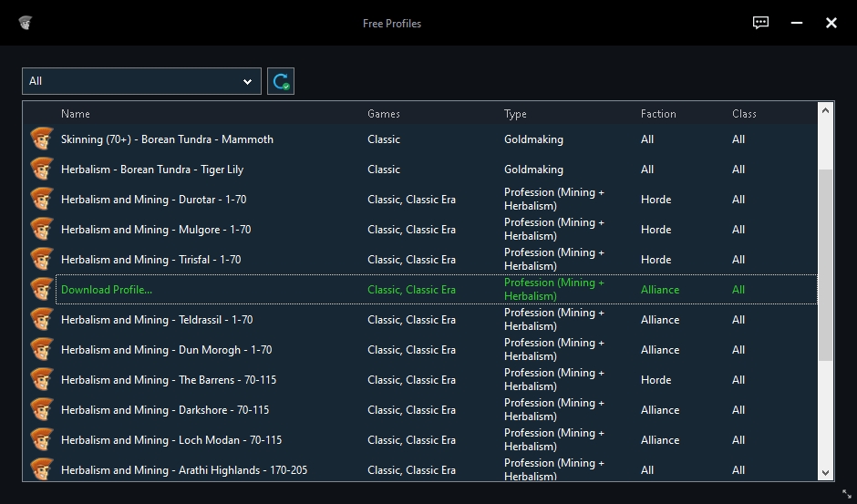Click the scrollbar down arrow
This screenshot has width=857, height=504.
[x=826, y=472]
